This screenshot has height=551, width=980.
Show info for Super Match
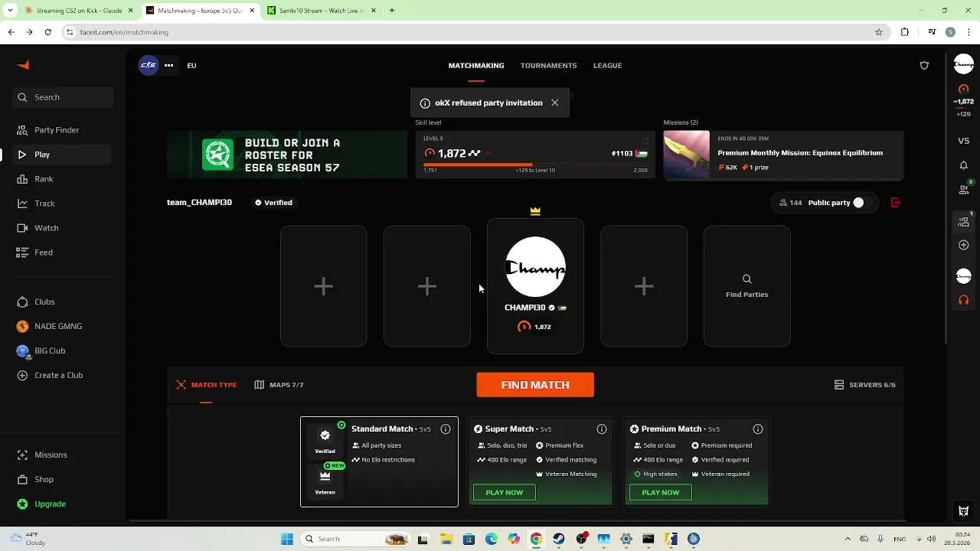click(x=602, y=429)
